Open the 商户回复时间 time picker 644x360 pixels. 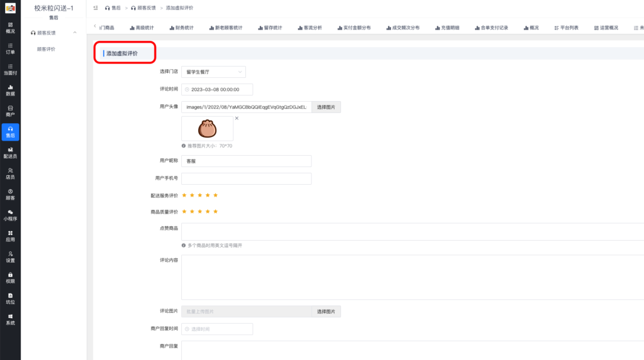tap(217, 329)
